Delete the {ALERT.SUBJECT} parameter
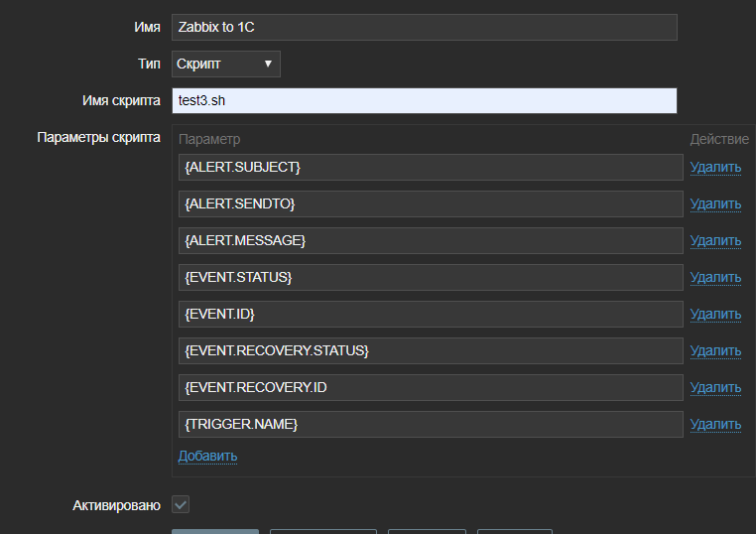 (x=715, y=167)
